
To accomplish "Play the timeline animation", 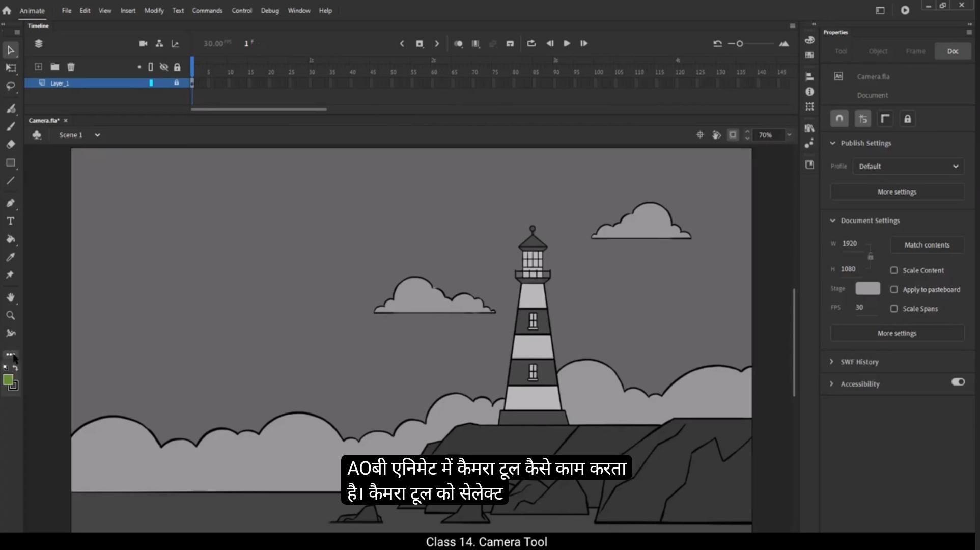I will tap(567, 44).
